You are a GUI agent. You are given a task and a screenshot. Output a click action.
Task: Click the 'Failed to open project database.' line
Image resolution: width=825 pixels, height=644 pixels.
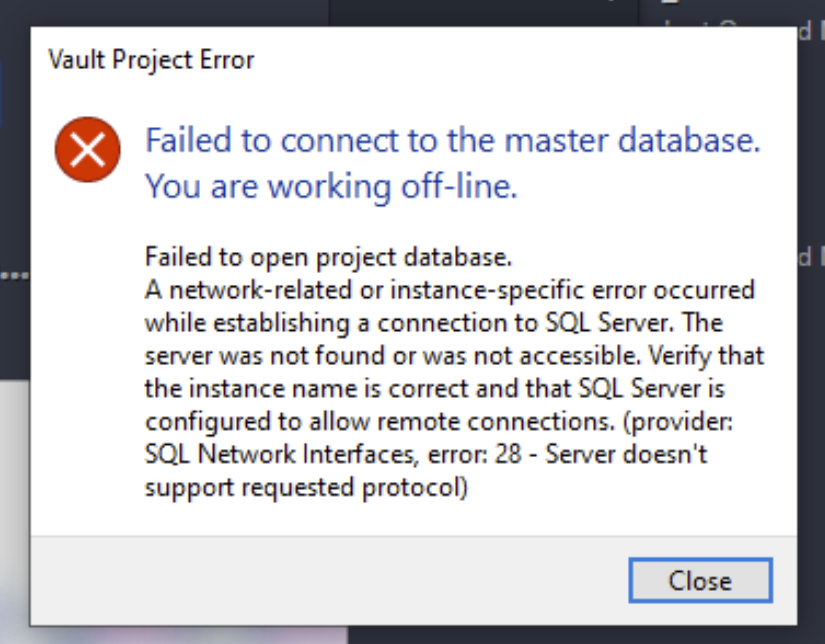[328, 257]
